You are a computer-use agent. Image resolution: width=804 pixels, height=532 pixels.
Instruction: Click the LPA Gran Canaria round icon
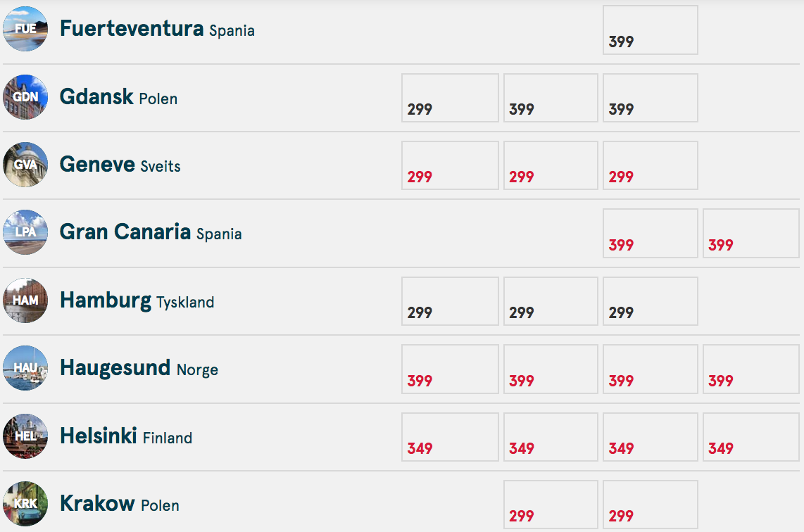coord(25,232)
